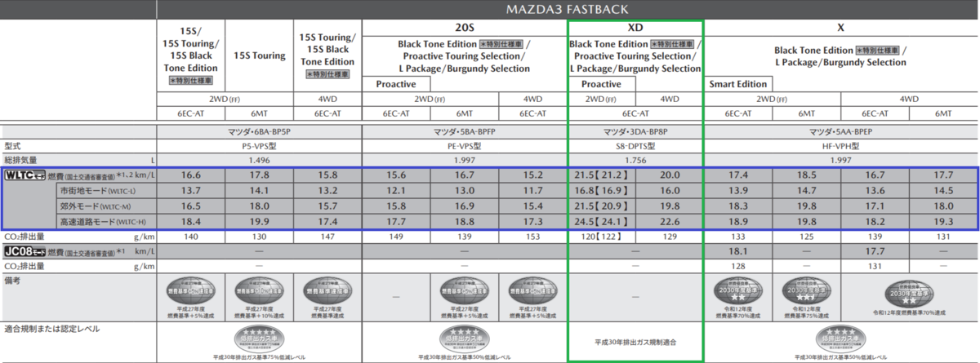The image size is (980, 363).
Task: Click the MAZDA3 FASTBACK title bar
Action: point(568,9)
